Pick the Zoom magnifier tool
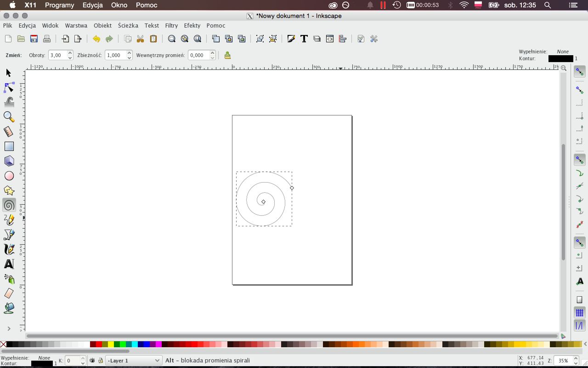This screenshot has width=588, height=368. click(x=9, y=117)
